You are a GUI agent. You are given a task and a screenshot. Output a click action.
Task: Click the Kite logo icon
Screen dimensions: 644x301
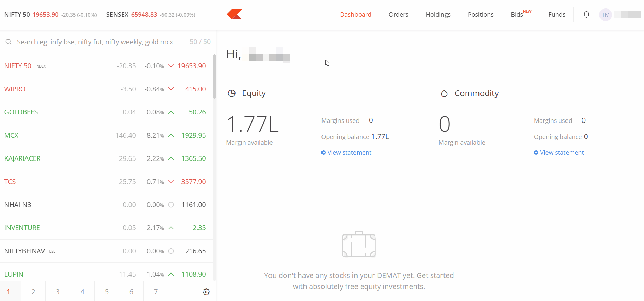point(234,14)
